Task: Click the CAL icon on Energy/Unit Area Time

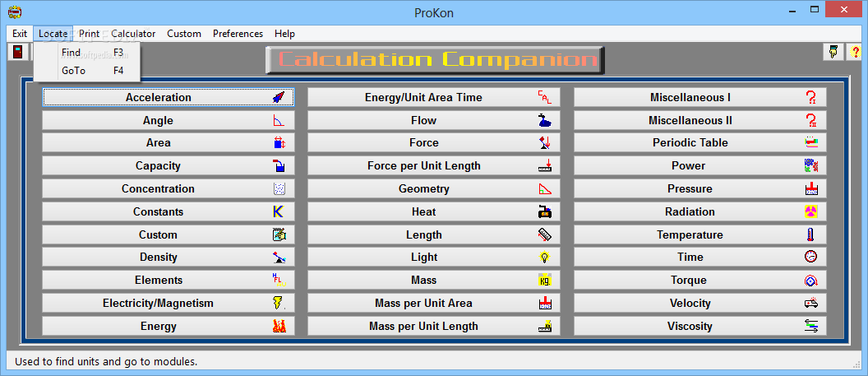Action: [x=545, y=97]
